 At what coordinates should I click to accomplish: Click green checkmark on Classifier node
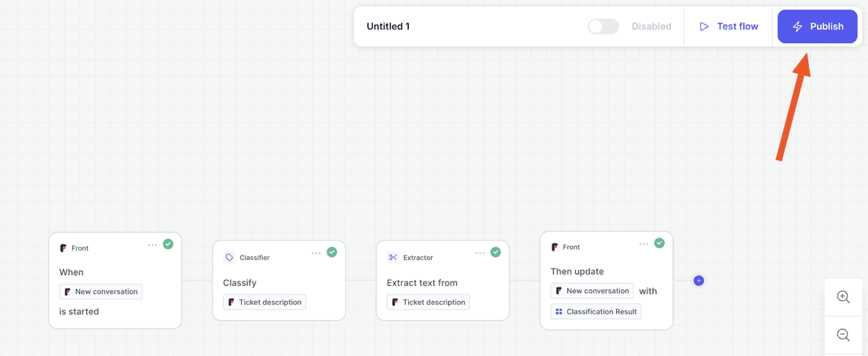point(332,252)
